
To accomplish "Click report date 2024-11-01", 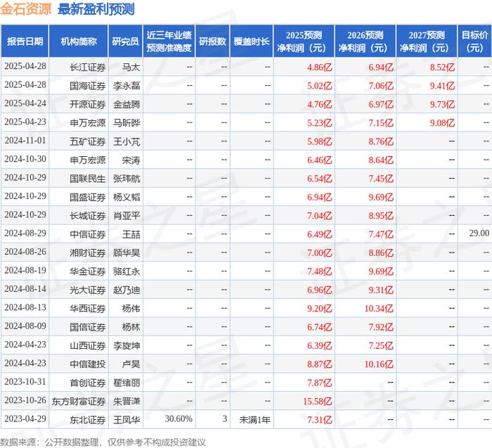I will pos(25,141).
